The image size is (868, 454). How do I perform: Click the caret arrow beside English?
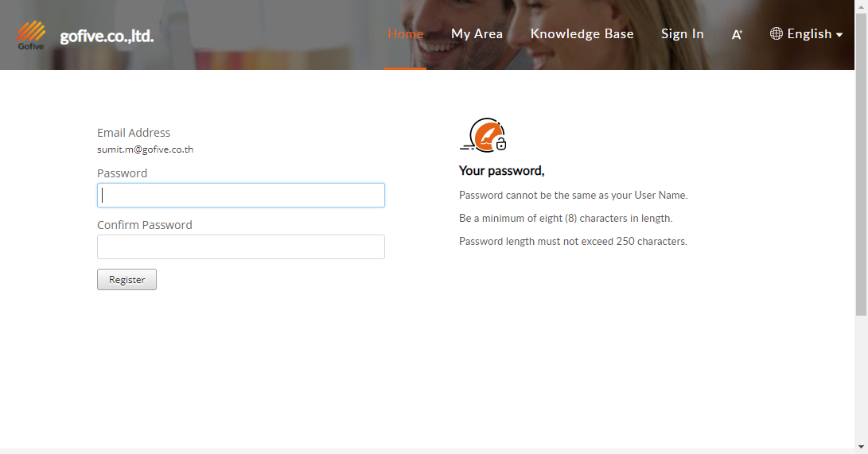coord(839,35)
